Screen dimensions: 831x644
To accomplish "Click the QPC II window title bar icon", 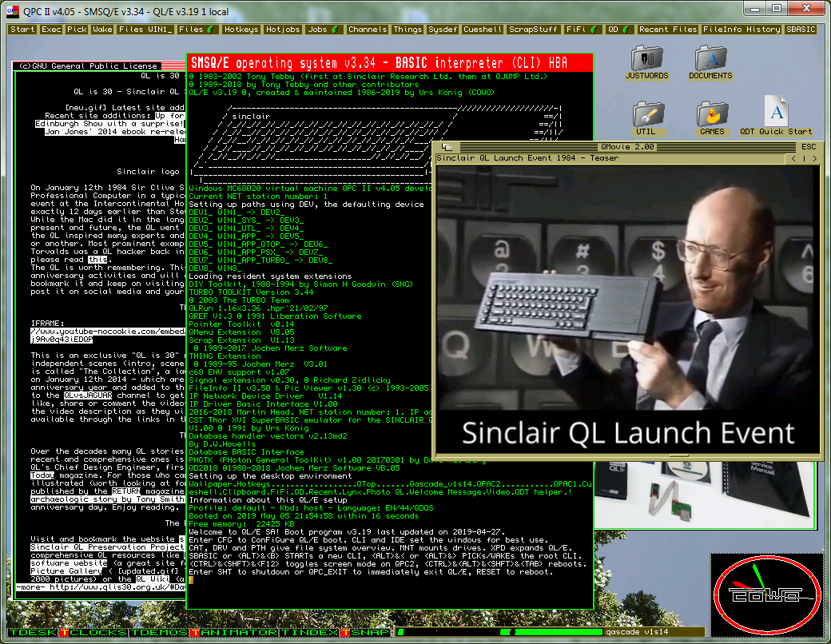I will point(13,11).
